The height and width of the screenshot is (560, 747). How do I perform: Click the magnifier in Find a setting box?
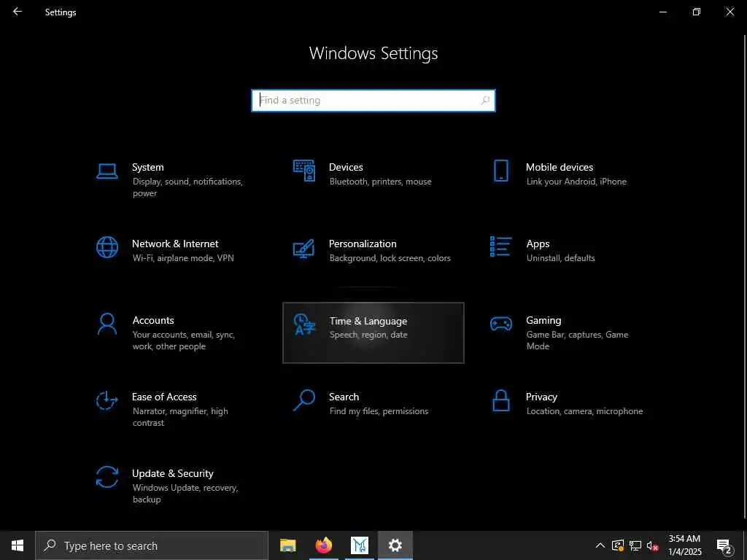pyautogui.click(x=485, y=101)
